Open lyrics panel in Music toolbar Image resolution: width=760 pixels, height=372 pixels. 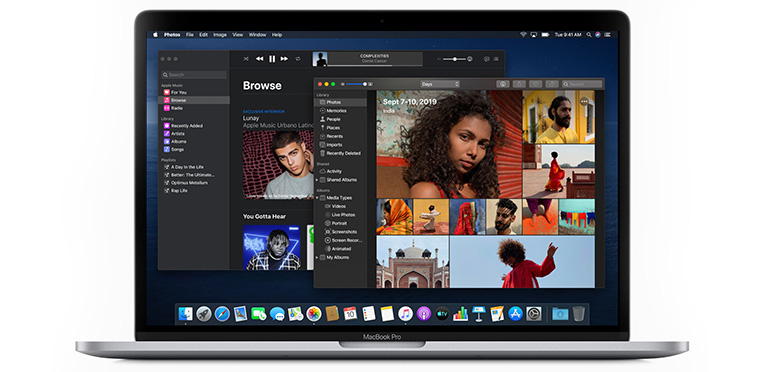click(x=487, y=59)
